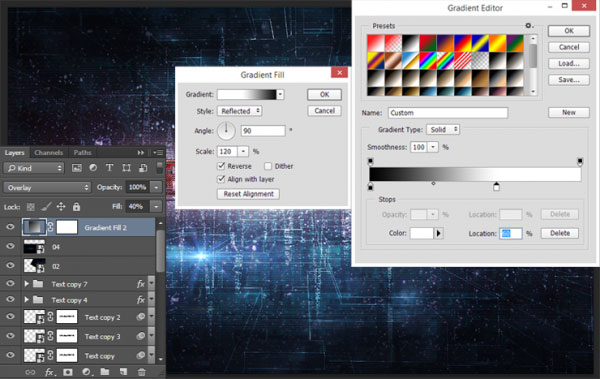The height and width of the screenshot is (379, 600).
Task: Hide the Text copy 7 group
Action: click(10, 284)
